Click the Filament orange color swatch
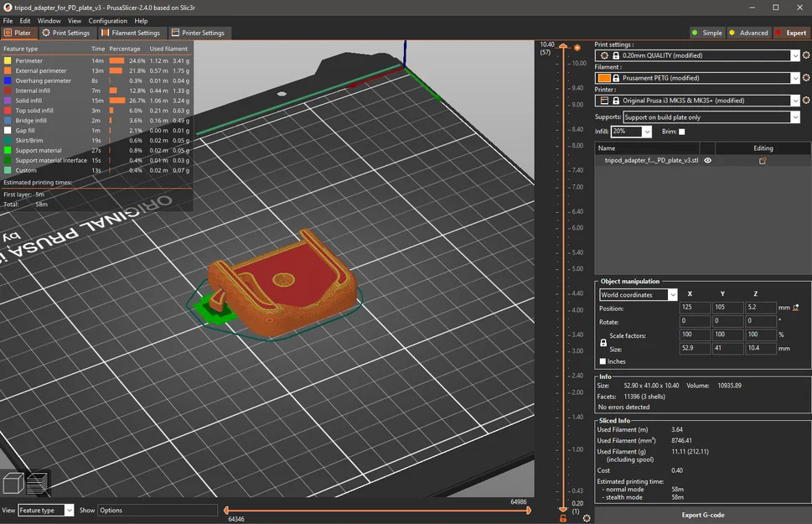This screenshot has height=524, width=812. tap(604, 78)
